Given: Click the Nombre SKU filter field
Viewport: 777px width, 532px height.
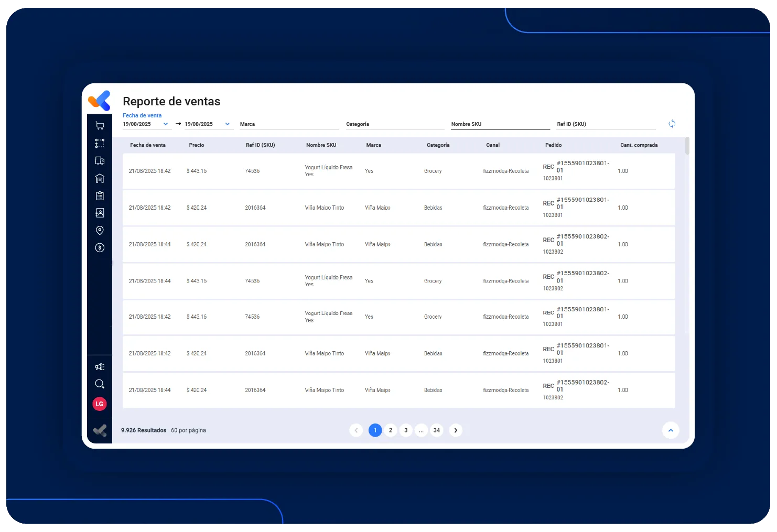Looking at the screenshot, I should click(500, 124).
